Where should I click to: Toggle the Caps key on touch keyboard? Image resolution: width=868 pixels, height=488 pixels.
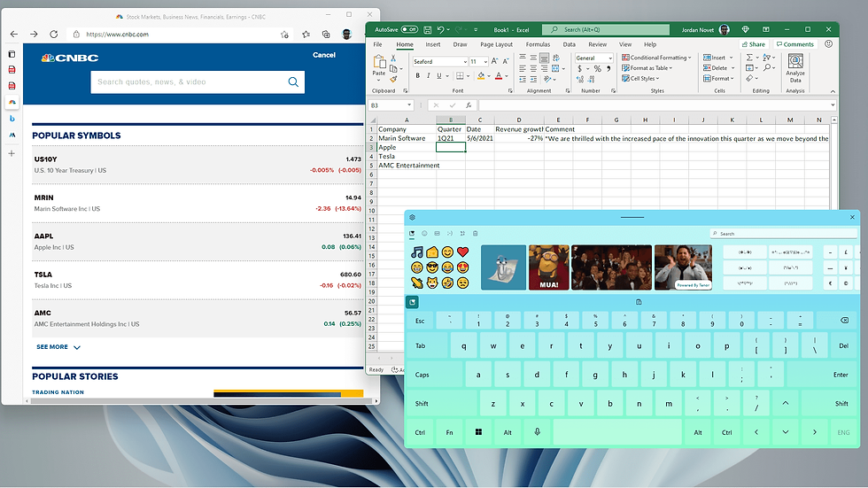coord(434,375)
